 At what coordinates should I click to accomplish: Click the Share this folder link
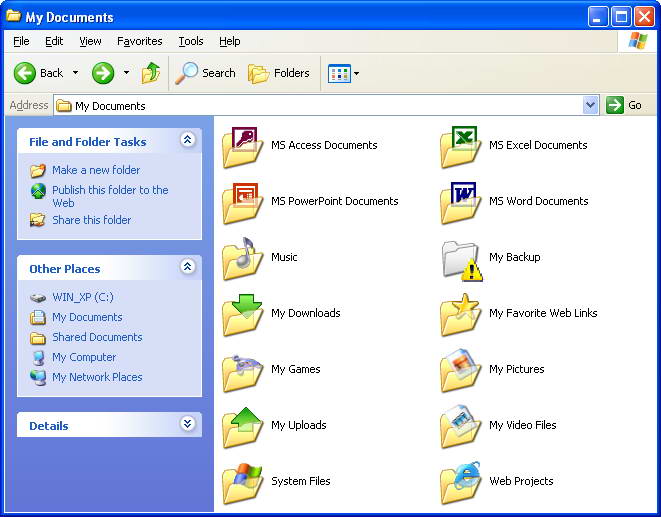point(91,220)
